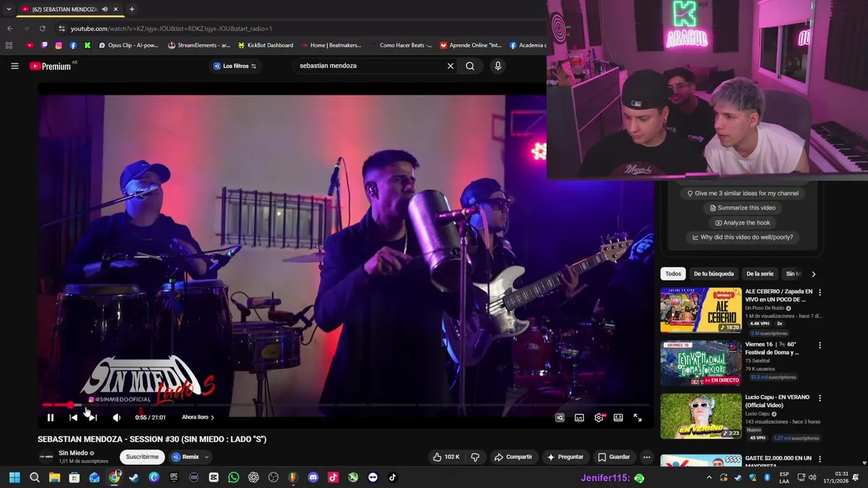Open options menu for Viernes 16 video
This screenshot has height=488, width=868.
point(820,345)
